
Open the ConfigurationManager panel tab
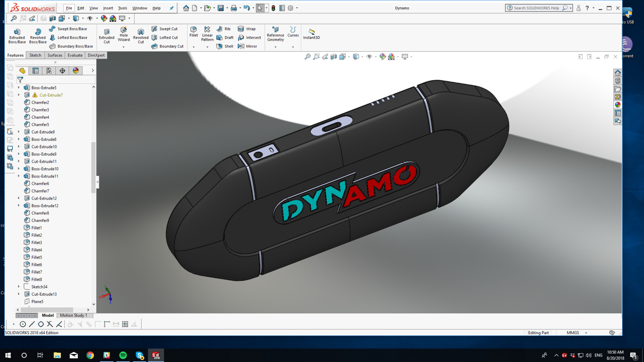49,71
